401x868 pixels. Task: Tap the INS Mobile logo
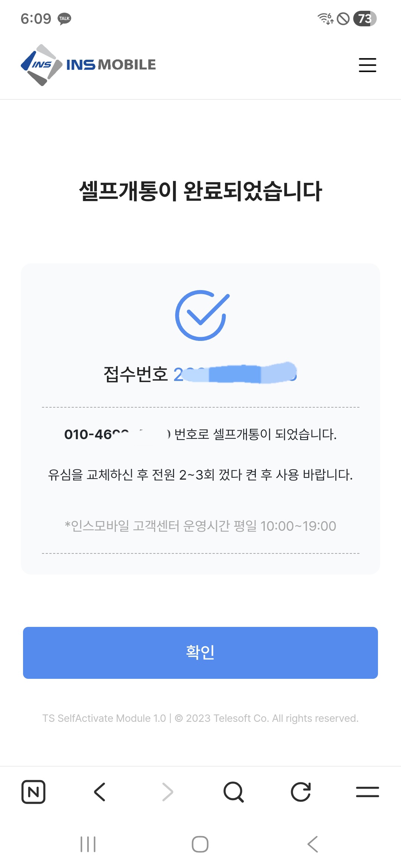(x=88, y=65)
